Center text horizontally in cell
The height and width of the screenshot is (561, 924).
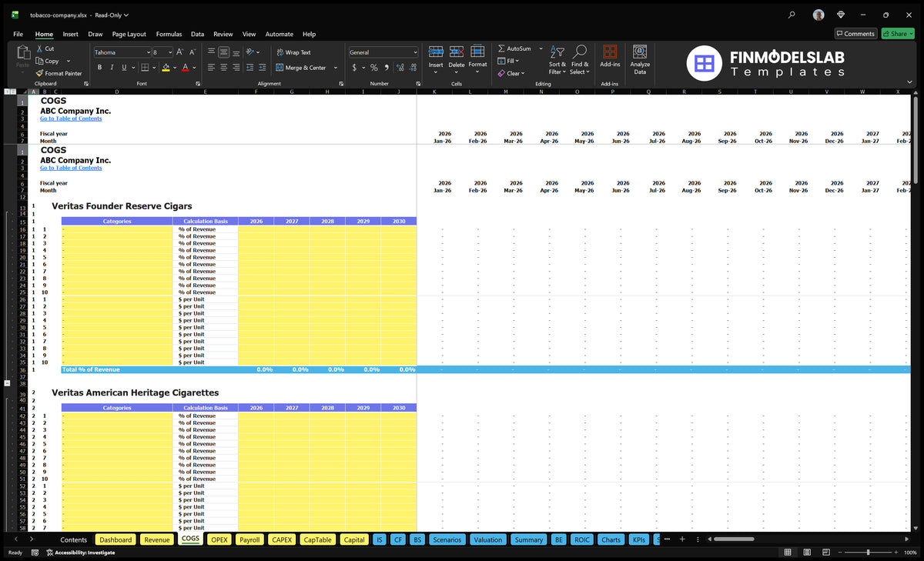pyautogui.click(x=223, y=68)
